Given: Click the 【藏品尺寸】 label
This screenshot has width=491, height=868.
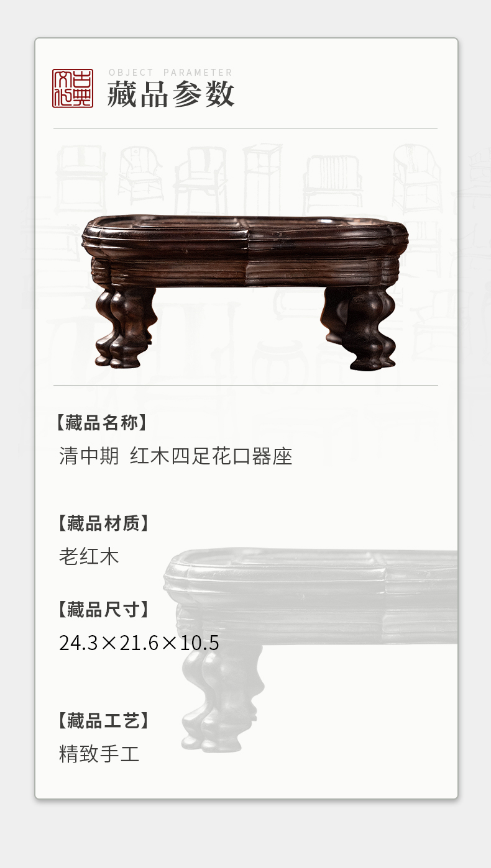Looking at the screenshot, I should [103, 609].
